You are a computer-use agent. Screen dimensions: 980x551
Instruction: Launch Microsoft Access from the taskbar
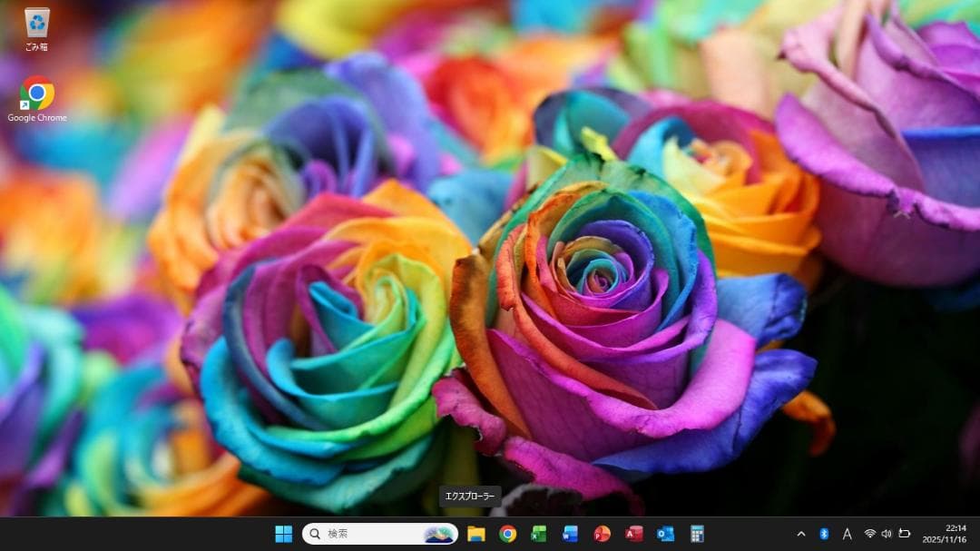click(632, 536)
